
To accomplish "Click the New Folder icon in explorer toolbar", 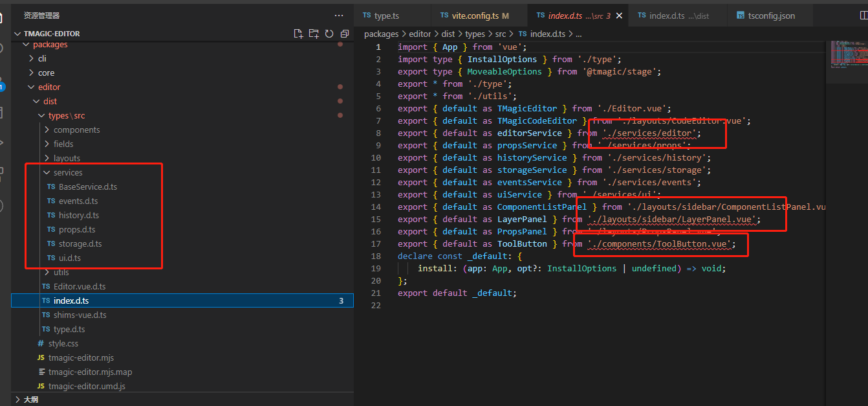I will pyautogui.click(x=314, y=34).
